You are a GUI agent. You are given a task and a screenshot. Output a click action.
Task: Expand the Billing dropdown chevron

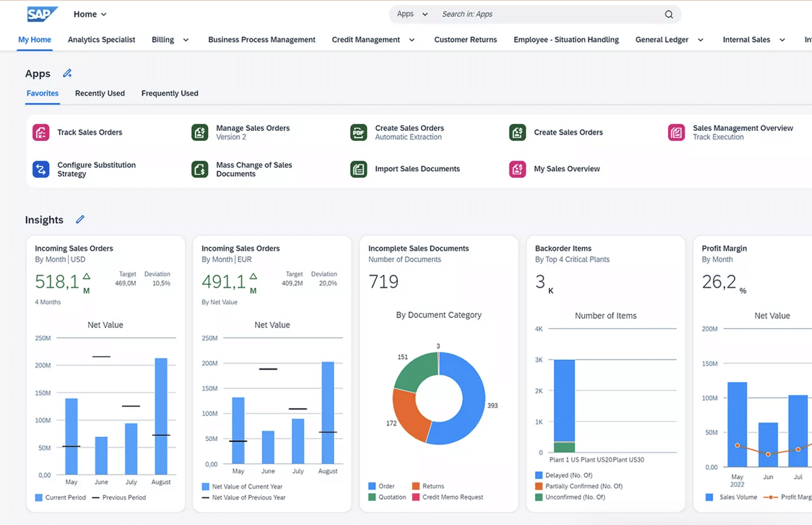pos(185,39)
